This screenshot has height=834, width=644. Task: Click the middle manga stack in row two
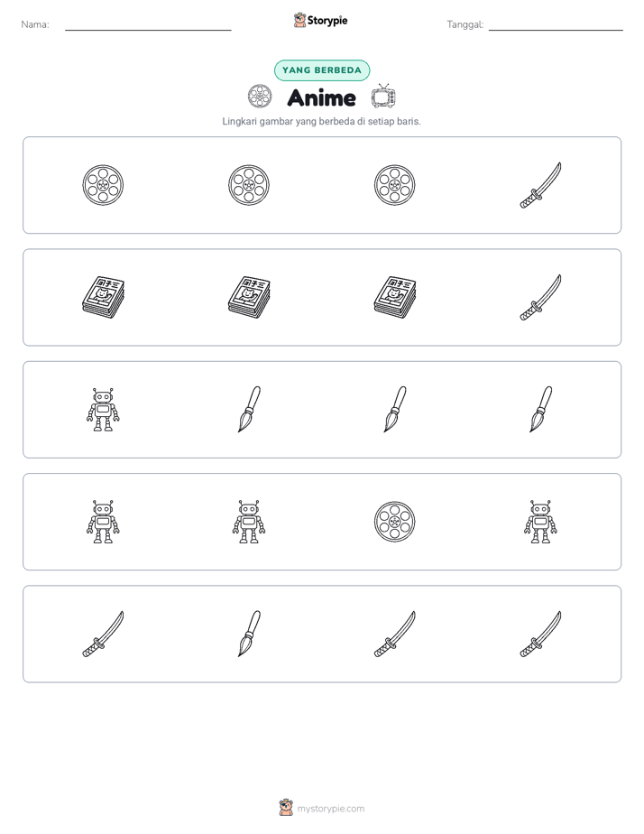(x=249, y=297)
